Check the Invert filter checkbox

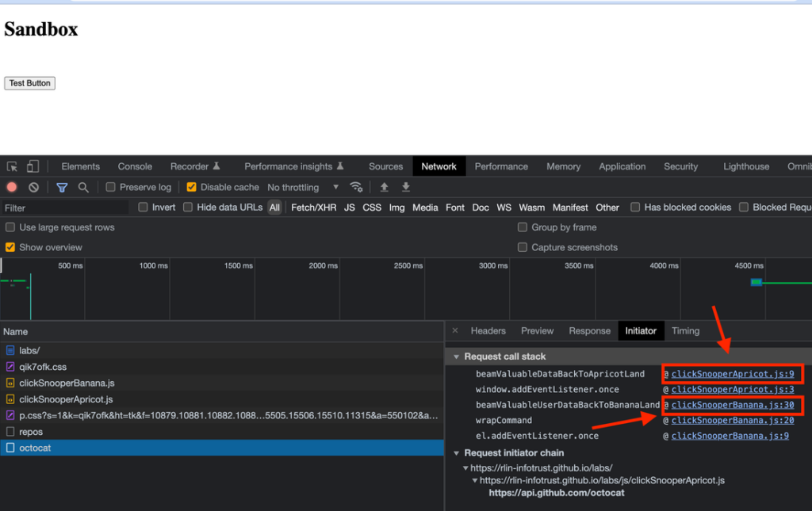(144, 208)
